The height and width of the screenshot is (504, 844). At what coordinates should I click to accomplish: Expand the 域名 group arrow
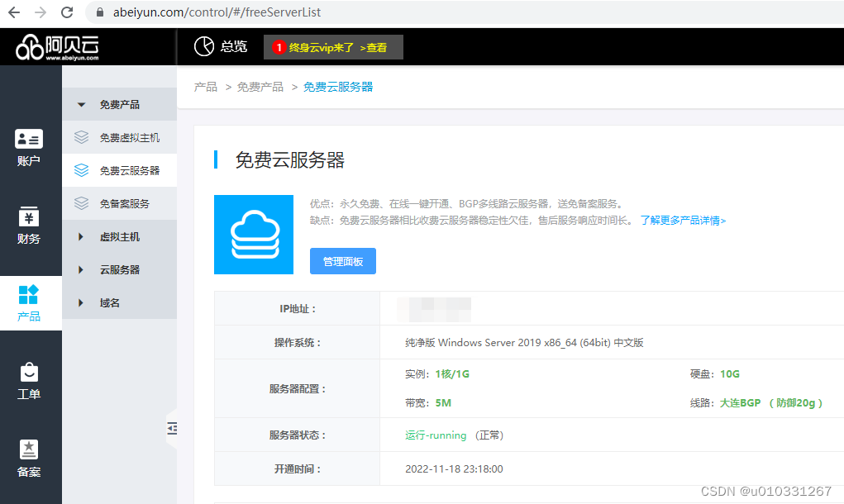[x=81, y=303]
